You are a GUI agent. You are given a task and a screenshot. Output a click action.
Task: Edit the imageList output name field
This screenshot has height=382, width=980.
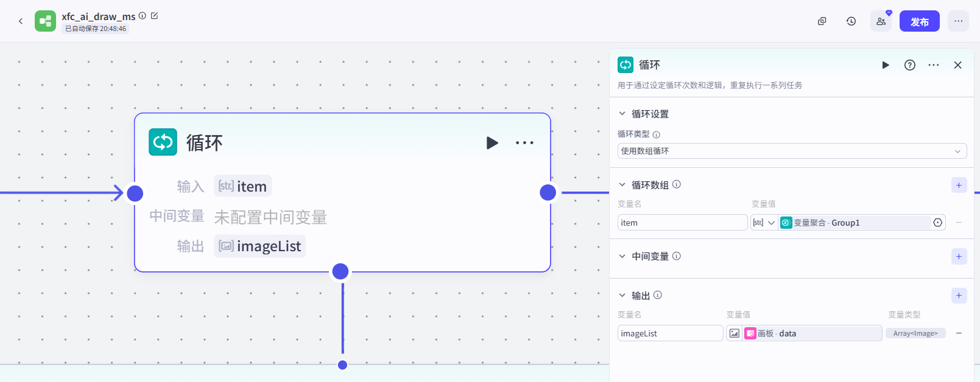(x=671, y=333)
